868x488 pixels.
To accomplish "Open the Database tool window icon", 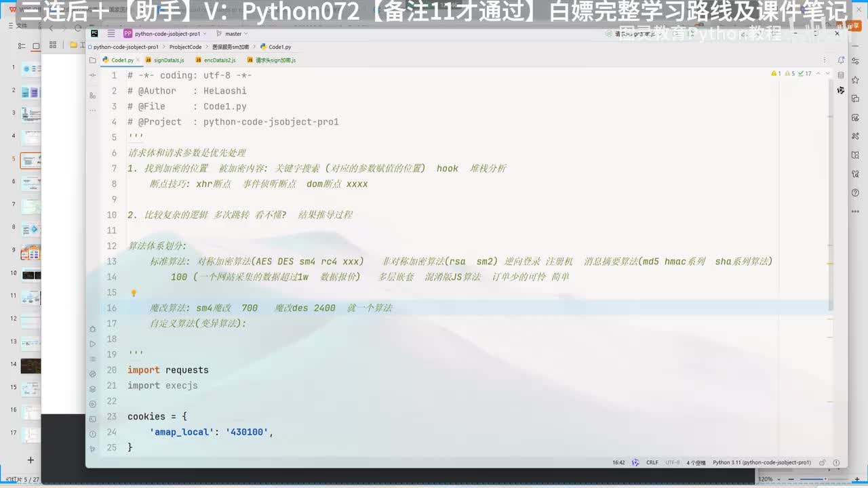I will click(841, 75).
